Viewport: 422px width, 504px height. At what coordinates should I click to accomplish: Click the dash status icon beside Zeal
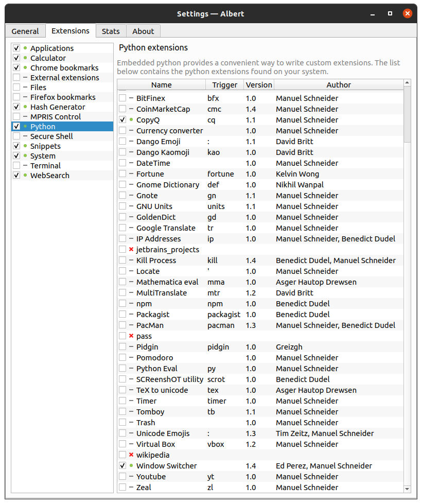(131, 488)
